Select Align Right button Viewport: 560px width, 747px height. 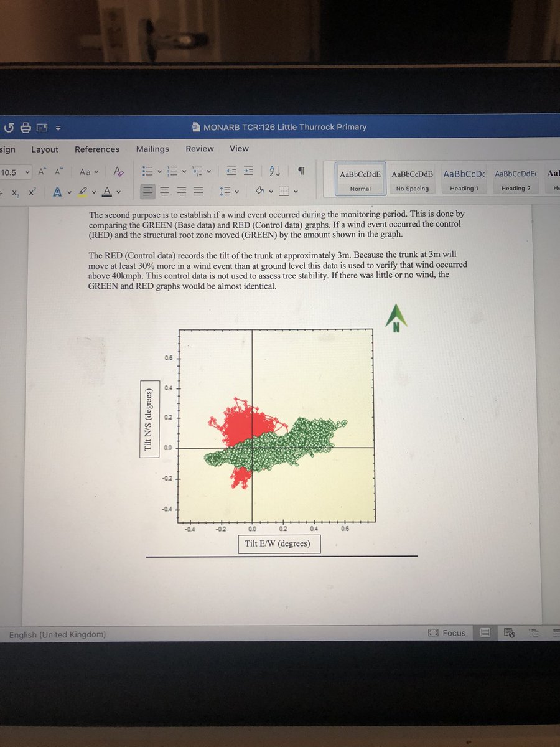click(182, 191)
